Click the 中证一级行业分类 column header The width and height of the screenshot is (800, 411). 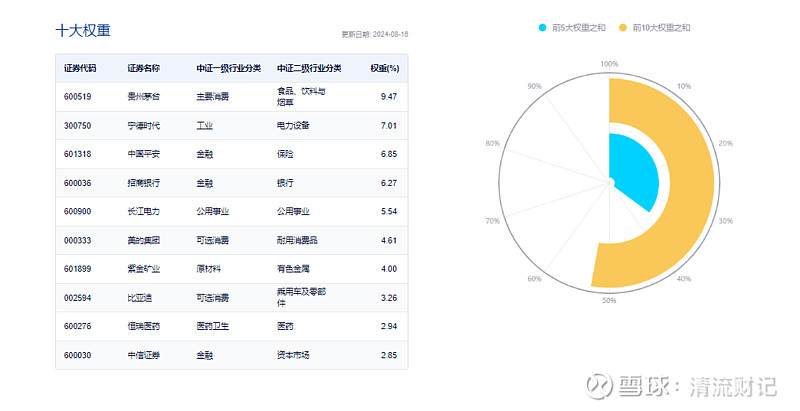pos(229,68)
